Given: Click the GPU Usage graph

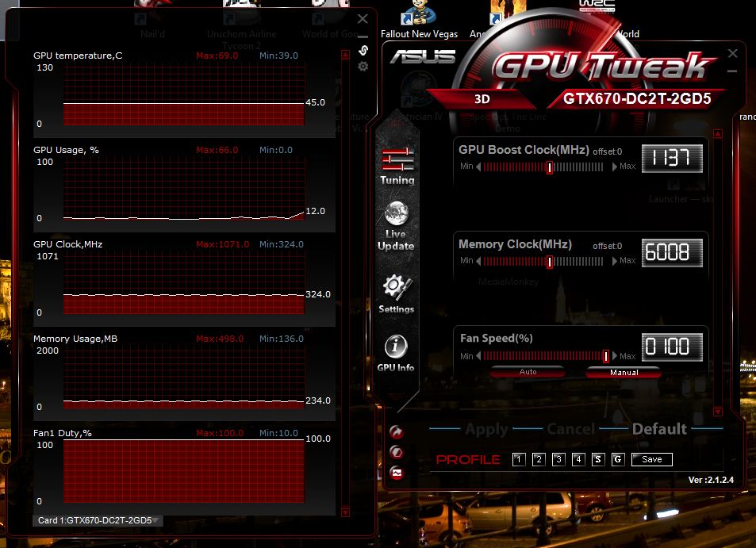Looking at the screenshot, I should (x=184, y=190).
